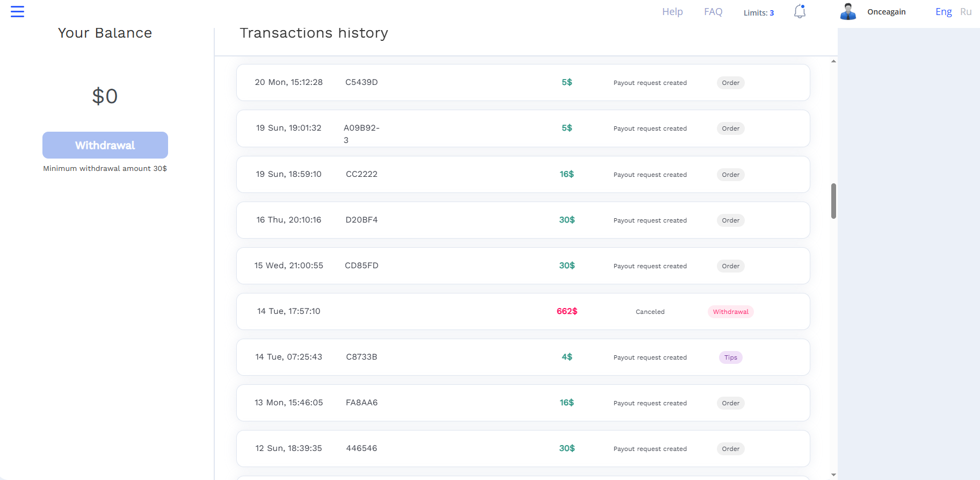Image resolution: width=980 pixels, height=480 pixels.
Task: Switch language to Ru
Action: 966,11
